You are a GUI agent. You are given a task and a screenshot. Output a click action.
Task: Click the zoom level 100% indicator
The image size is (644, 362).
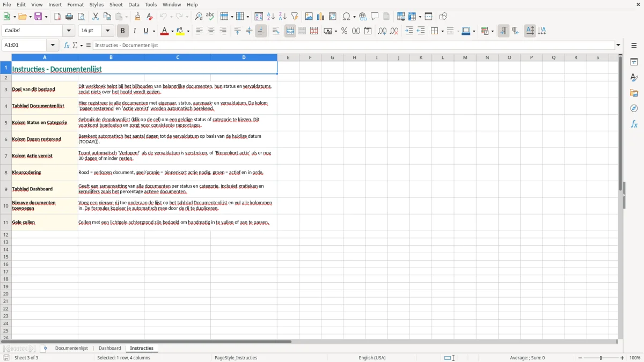pos(635,358)
